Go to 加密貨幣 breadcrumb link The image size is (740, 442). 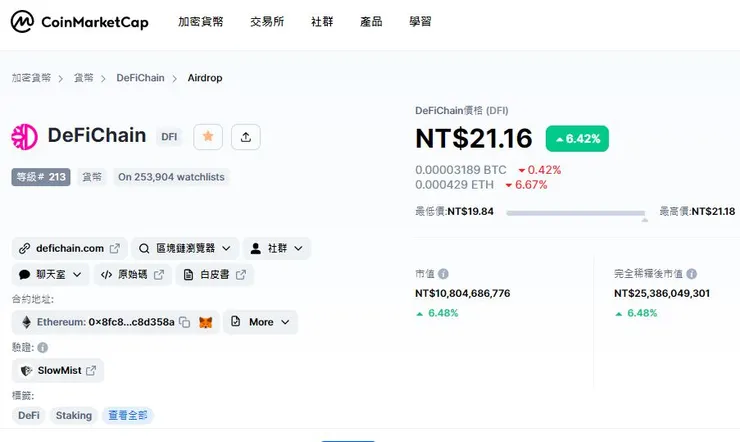31,78
